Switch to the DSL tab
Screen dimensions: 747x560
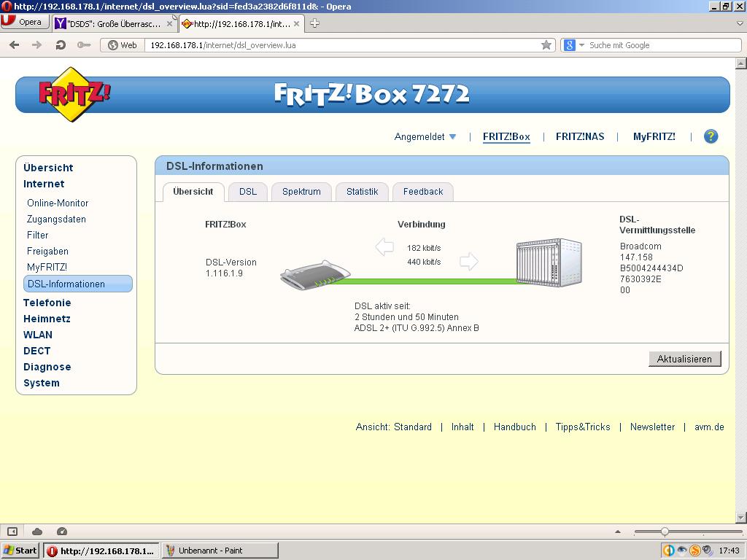248,192
